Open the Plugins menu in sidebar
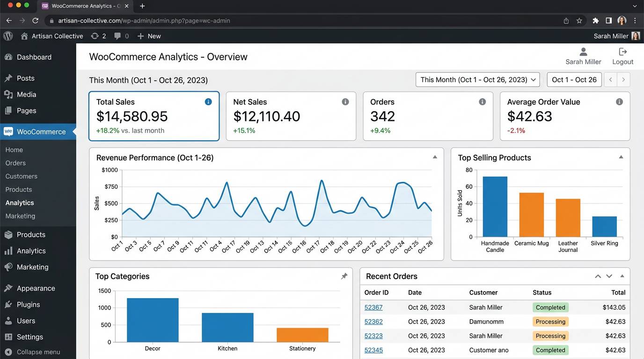The width and height of the screenshot is (644, 359). (28, 304)
